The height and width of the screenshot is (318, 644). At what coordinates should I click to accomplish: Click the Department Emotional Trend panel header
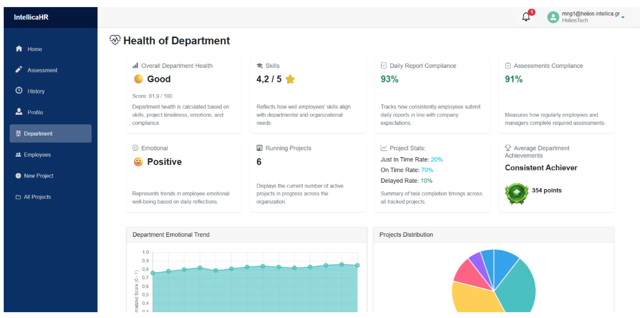pyautogui.click(x=247, y=234)
